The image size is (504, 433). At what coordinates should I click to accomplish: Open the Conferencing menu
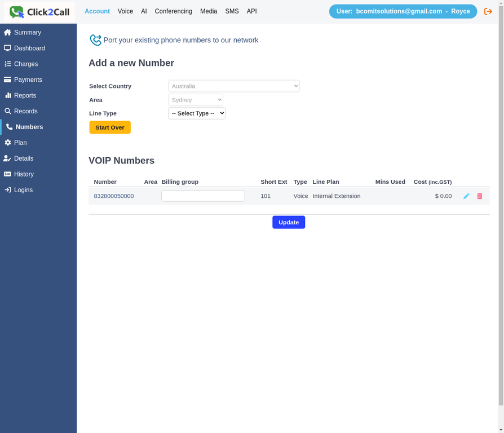173,11
